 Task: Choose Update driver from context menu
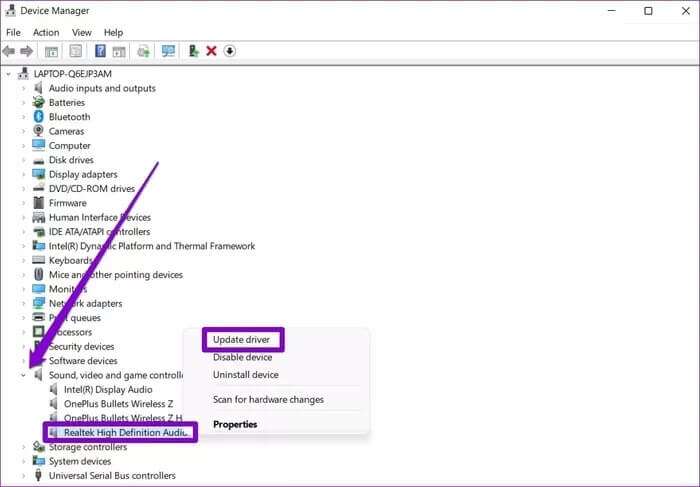coord(241,340)
